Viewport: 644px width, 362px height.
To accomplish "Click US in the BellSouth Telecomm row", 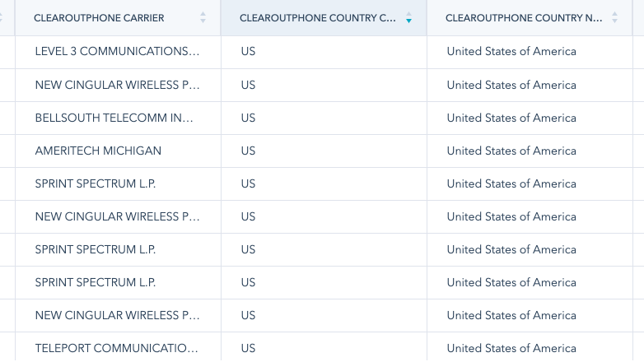I will pyautogui.click(x=248, y=118).
